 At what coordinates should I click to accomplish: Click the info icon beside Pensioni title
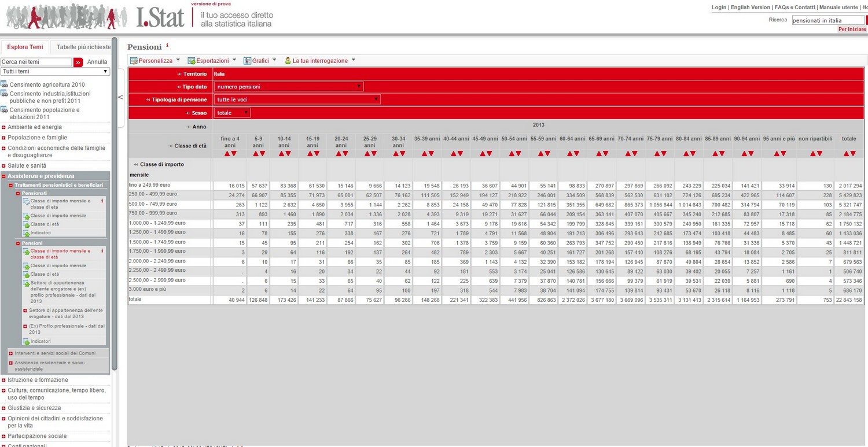[x=167, y=45]
